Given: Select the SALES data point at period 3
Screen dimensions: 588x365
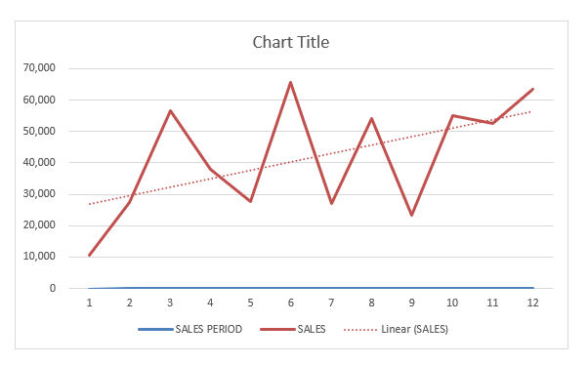Looking at the screenshot, I should 170,111.
